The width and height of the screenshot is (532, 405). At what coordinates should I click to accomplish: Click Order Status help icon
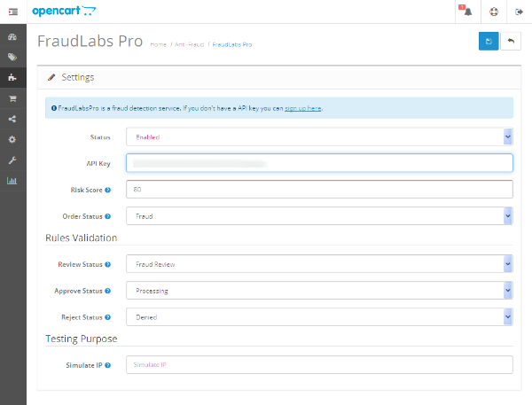107,216
